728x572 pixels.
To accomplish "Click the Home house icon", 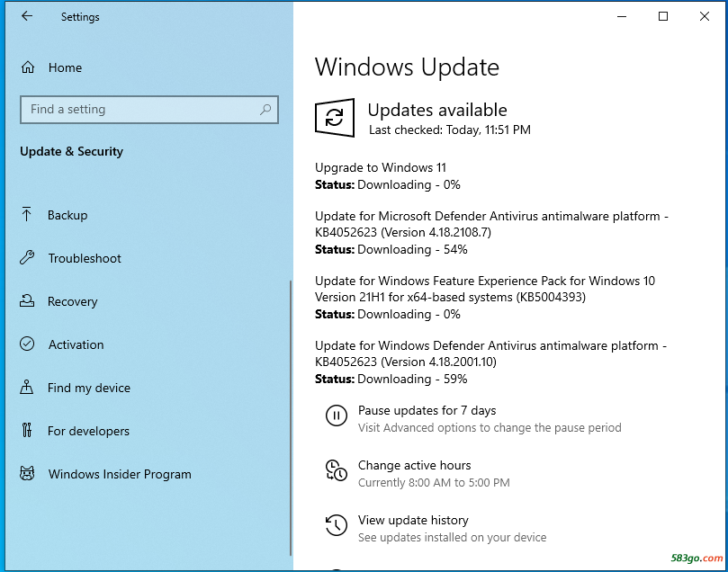I will point(28,67).
